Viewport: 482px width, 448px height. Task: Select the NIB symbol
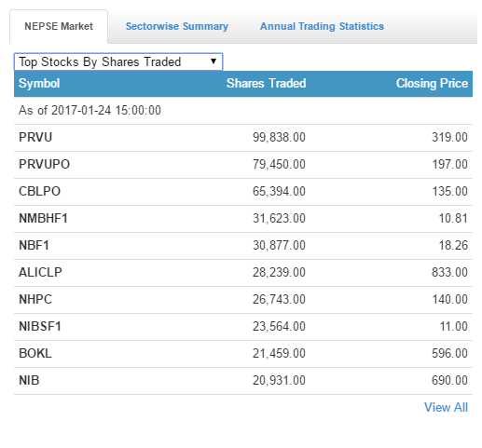coord(29,380)
